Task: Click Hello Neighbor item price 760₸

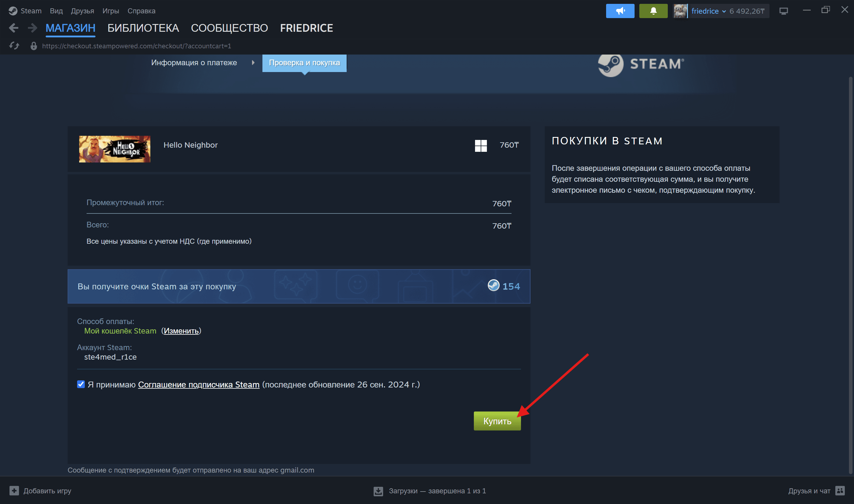Action: 509,145
